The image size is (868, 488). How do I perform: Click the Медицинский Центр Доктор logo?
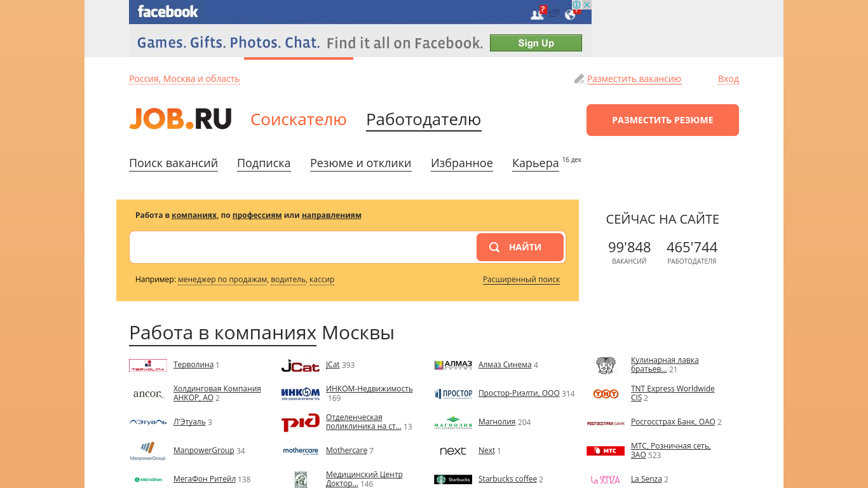pyautogui.click(x=301, y=480)
